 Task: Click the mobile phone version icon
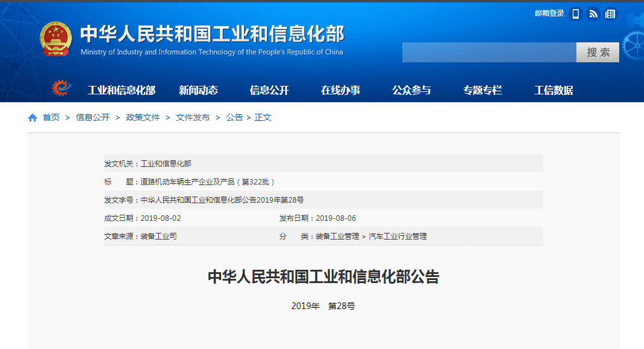point(576,14)
